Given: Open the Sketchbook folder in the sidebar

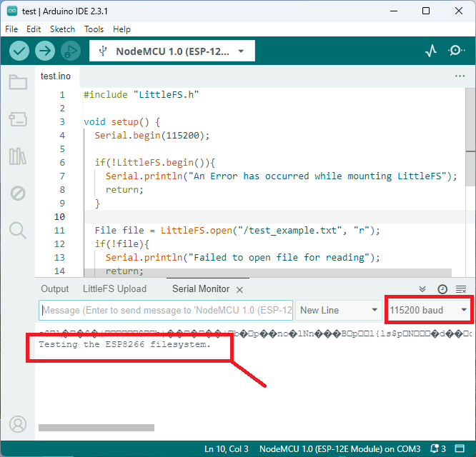Looking at the screenshot, I should pos(18,82).
